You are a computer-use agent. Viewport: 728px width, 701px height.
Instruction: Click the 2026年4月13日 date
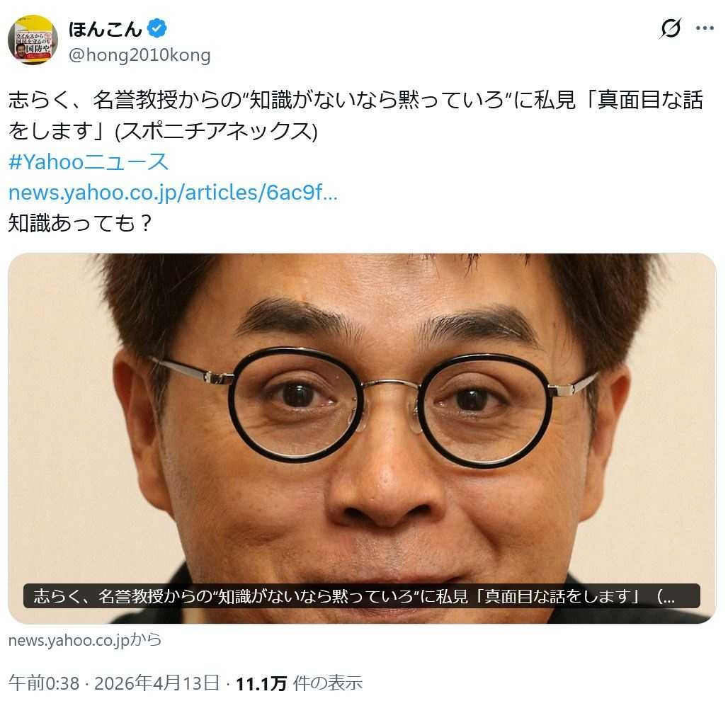(157, 683)
